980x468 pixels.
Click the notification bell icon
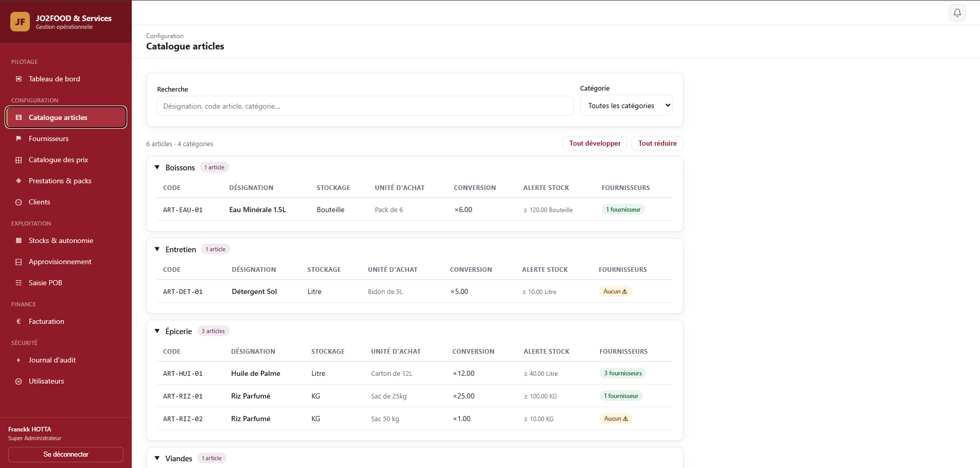957,13
